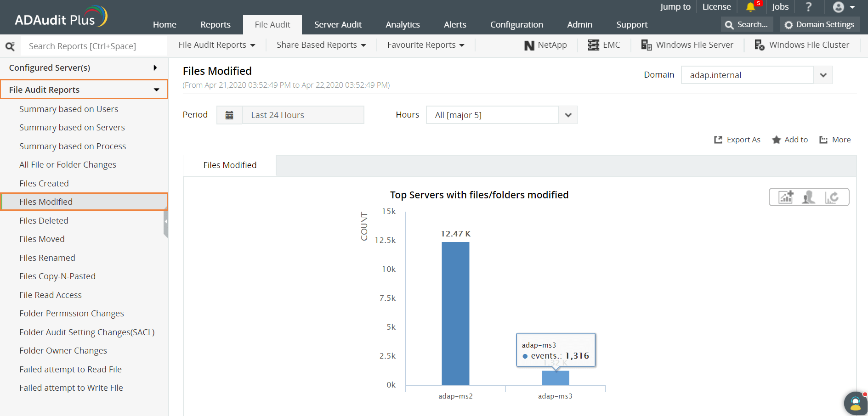Open the notifications bell icon
Image resolution: width=868 pixels, height=416 pixels.
click(750, 7)
